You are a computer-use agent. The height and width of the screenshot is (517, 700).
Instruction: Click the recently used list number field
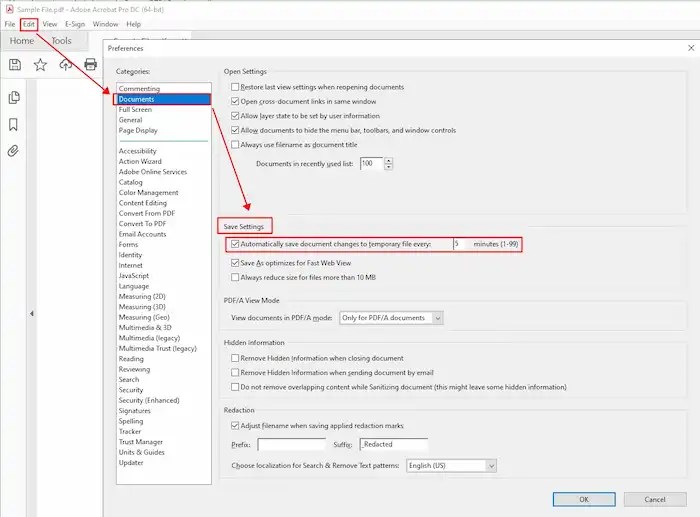click(x=371, y=163)
